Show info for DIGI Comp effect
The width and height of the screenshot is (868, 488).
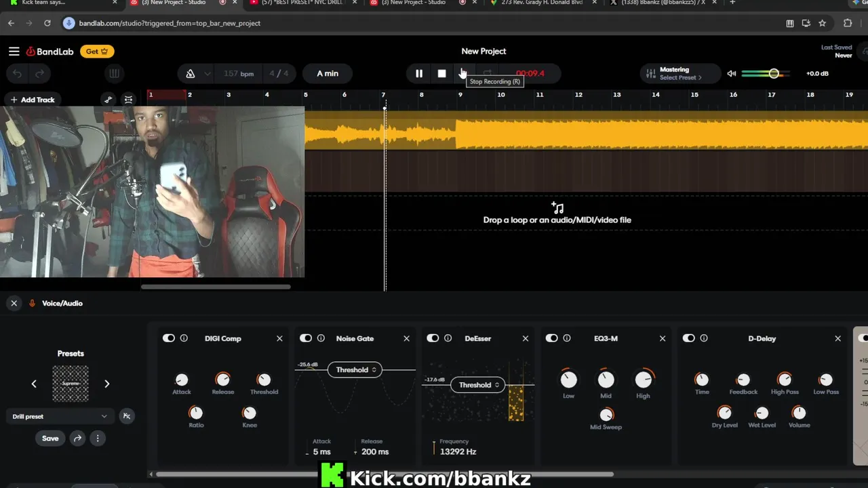[184, 338]
